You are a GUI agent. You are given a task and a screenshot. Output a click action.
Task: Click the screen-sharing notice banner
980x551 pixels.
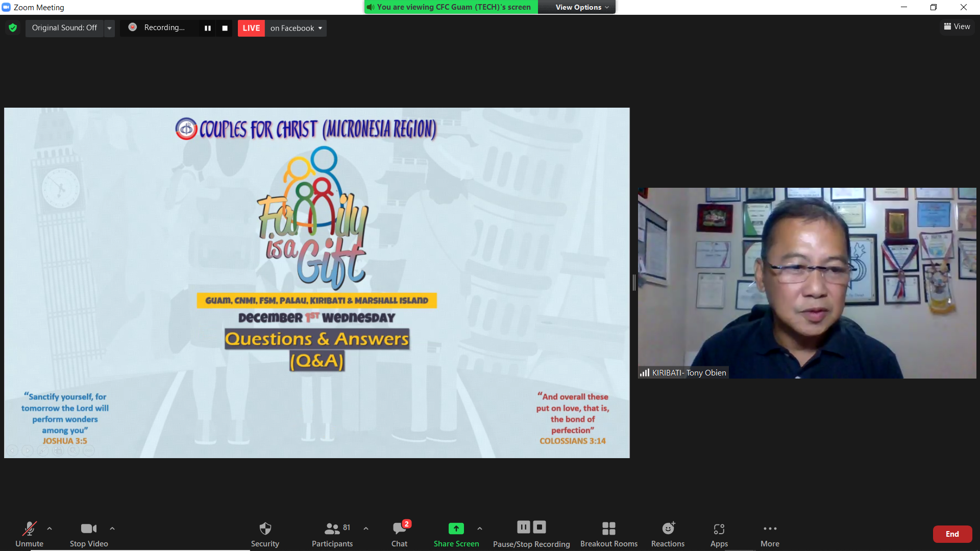[451, 7]
